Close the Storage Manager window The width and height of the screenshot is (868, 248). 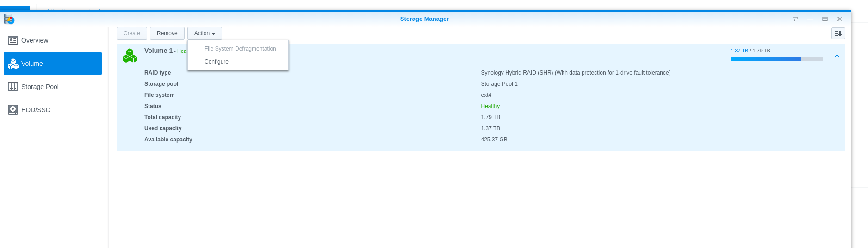coord(839,19)
